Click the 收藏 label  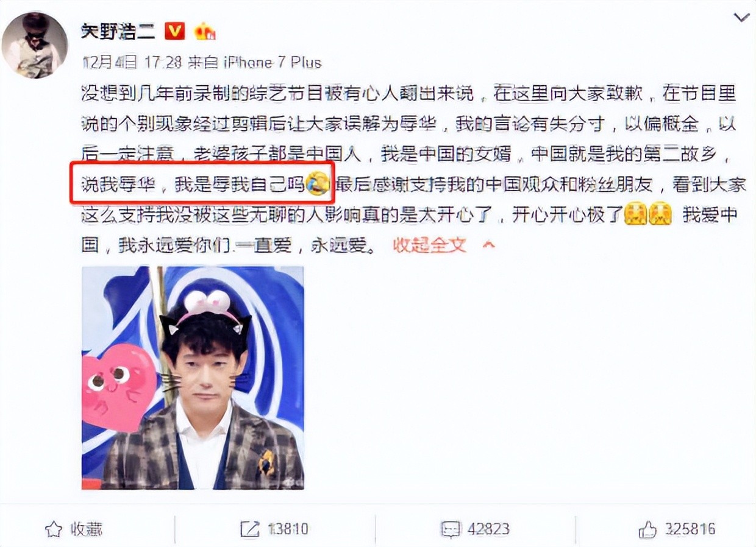(85, 529)
